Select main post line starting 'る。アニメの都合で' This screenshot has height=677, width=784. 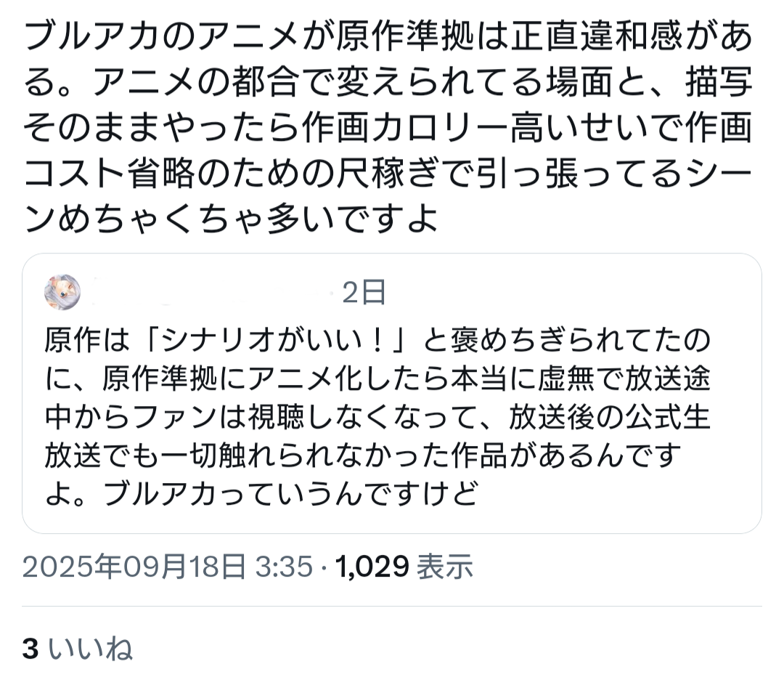coord(388,83)
